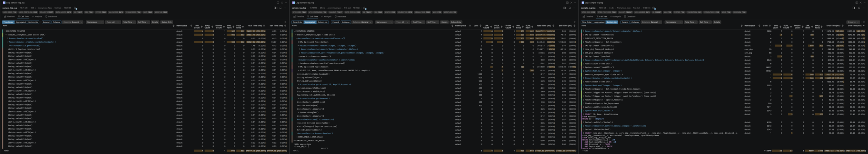Click the Expand button in the middle pane
868x154 pixels.
tap(336, 22)
